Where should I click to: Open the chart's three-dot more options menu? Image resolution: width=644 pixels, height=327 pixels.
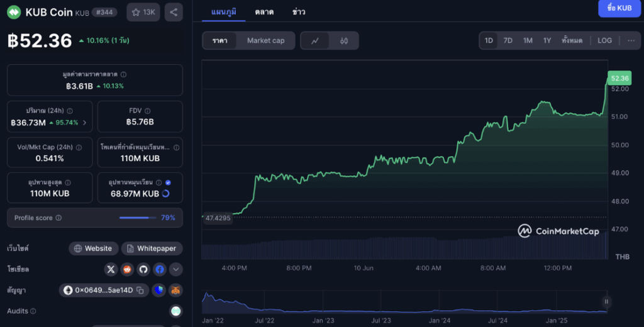pyautogui.click(x=631, y=41)
